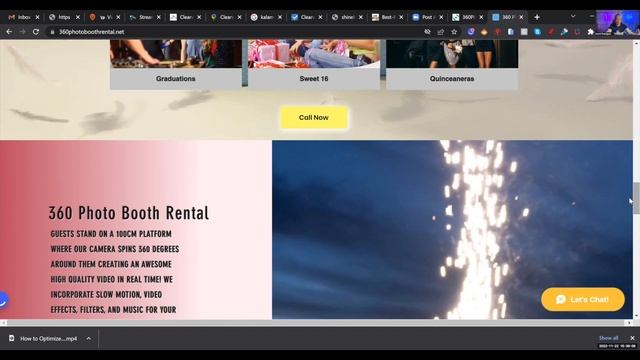Screen dimensions: 640x360
Task: Open the red pen extension icon
Action: point(551,32)
